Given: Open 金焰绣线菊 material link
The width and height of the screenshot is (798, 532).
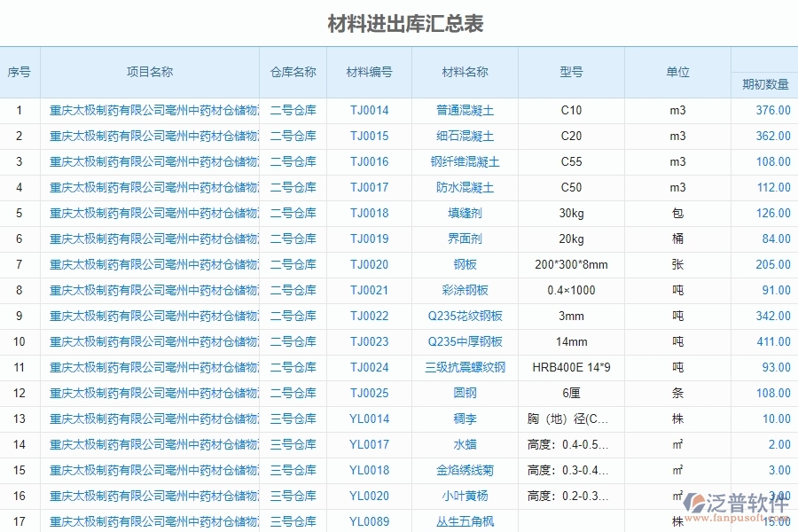Looking at the screenshot, I should tap(465, 470).
